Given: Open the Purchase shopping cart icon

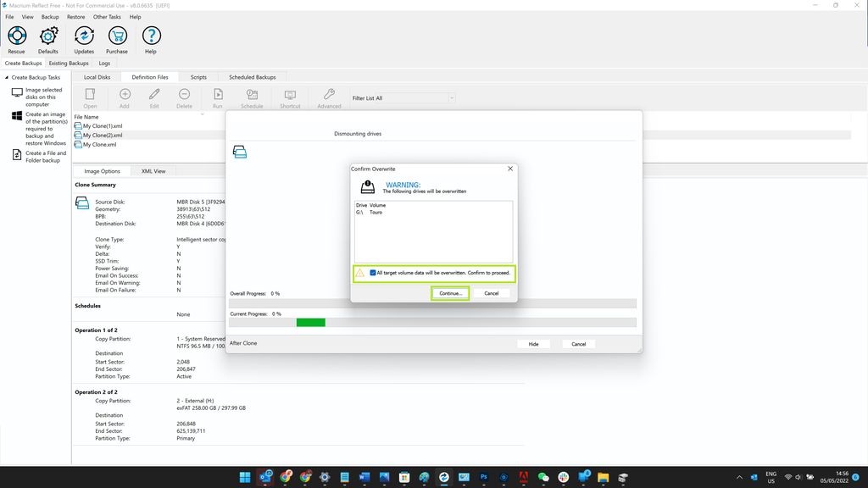Looking at the screenshot, I should [x=117, y=38].
